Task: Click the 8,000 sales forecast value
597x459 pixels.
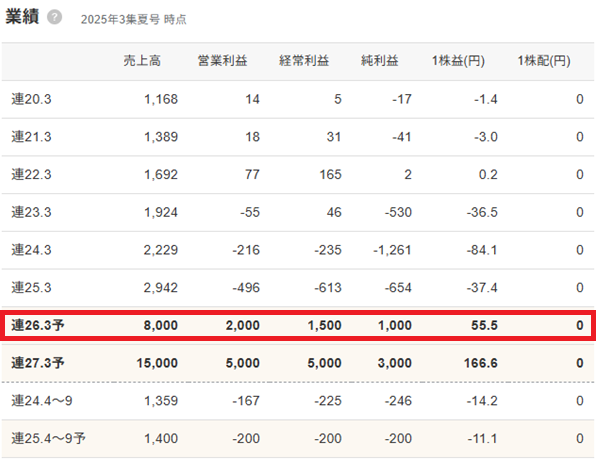Action: click(x=161, y=325)
